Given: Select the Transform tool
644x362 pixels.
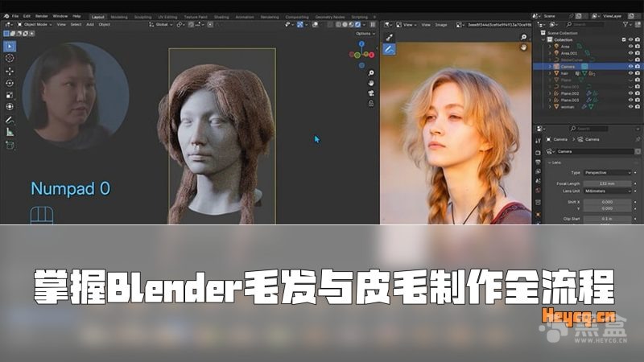Looking at the screenshot, I should (10, 107).
